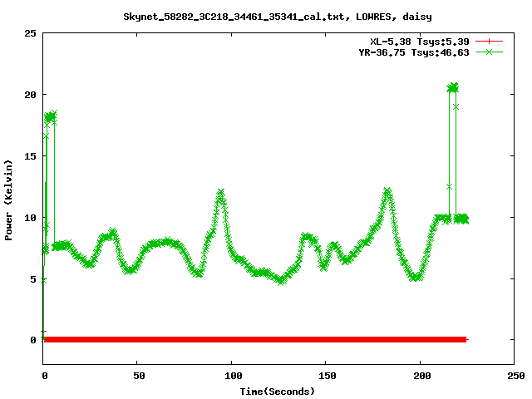The width and height of the screenshot is (532, 399).
Task: Click x-axis tick label 50
Action: (139, 376)
